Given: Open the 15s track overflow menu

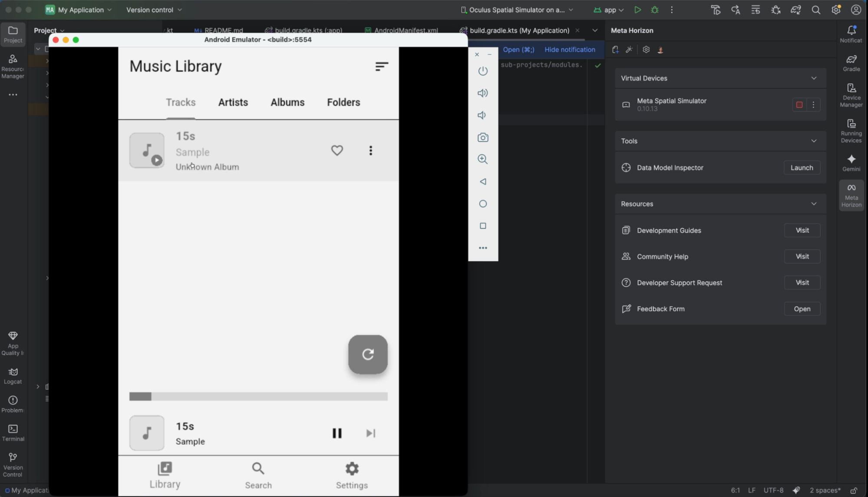Looking at the screenshot, I should [x=370, y=150].
